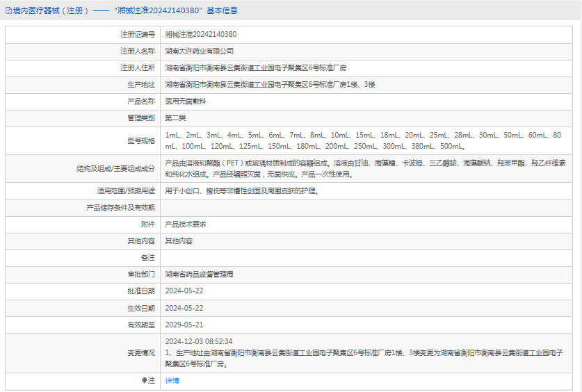Click the bulb icon beside 注
This screenshot has height=392, width=582.
145,380
